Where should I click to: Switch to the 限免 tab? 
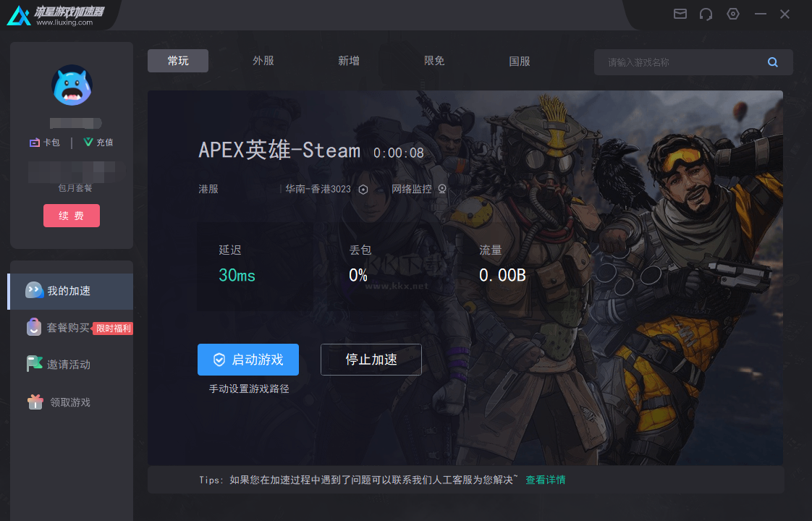(434, 61)
